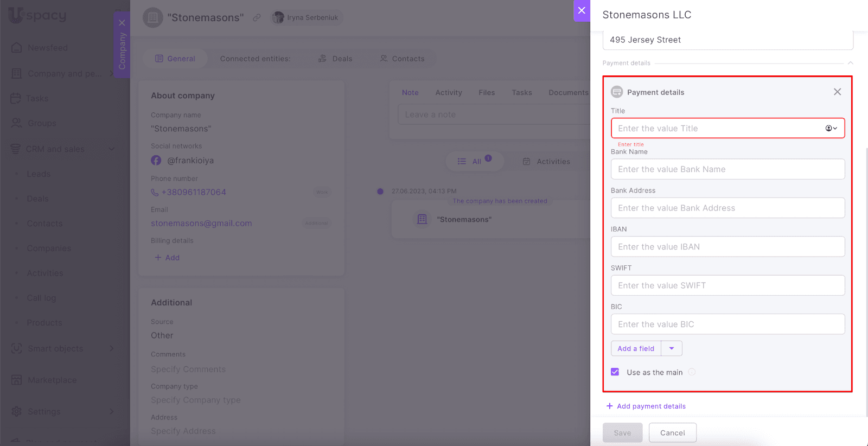Open the Title field template dropdown
Viewport: 868px width, 446px height.
(831, 128)
